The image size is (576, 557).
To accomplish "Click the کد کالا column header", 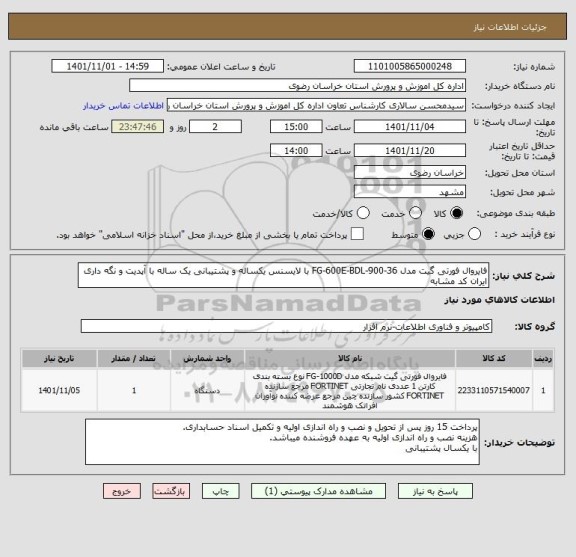I will pyautogui.click(x=494, y=358).
